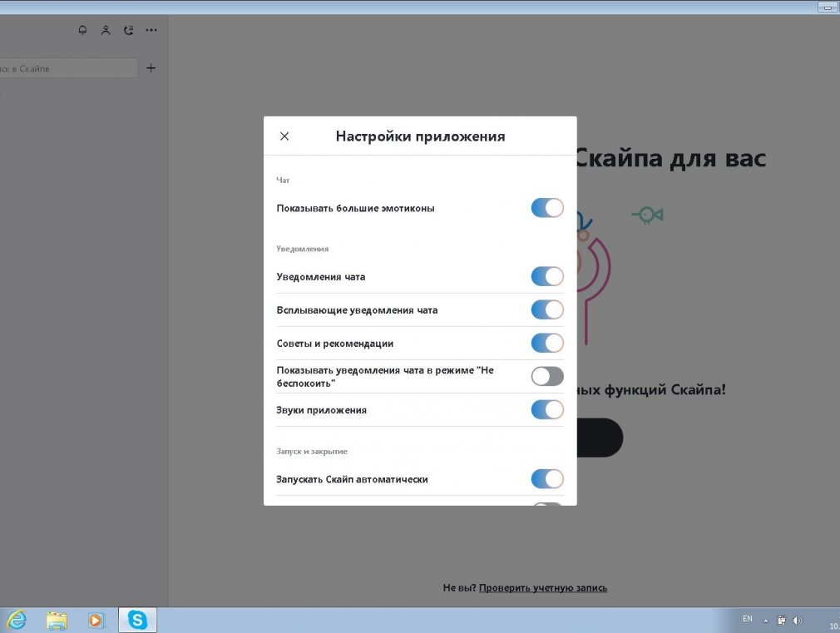Open more options three-dot menu
The height and width of the screenshot is (633, 840).
click(x=151, y=30)
